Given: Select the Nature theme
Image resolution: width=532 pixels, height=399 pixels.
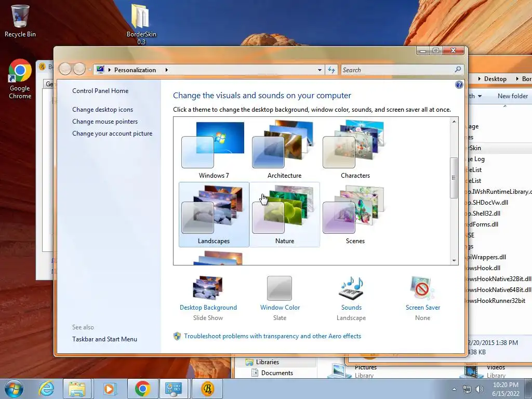Looking at the screenshot, I should (x=284, y=215).
